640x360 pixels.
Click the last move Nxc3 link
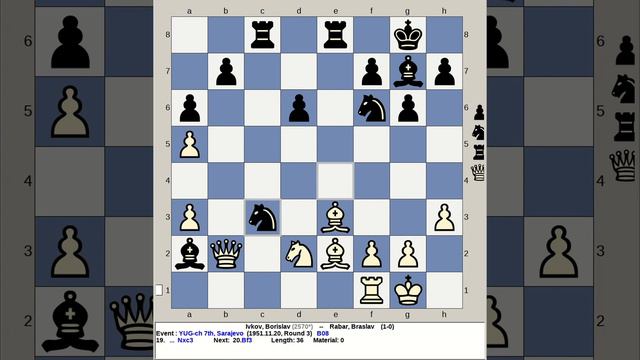[185, 340]
